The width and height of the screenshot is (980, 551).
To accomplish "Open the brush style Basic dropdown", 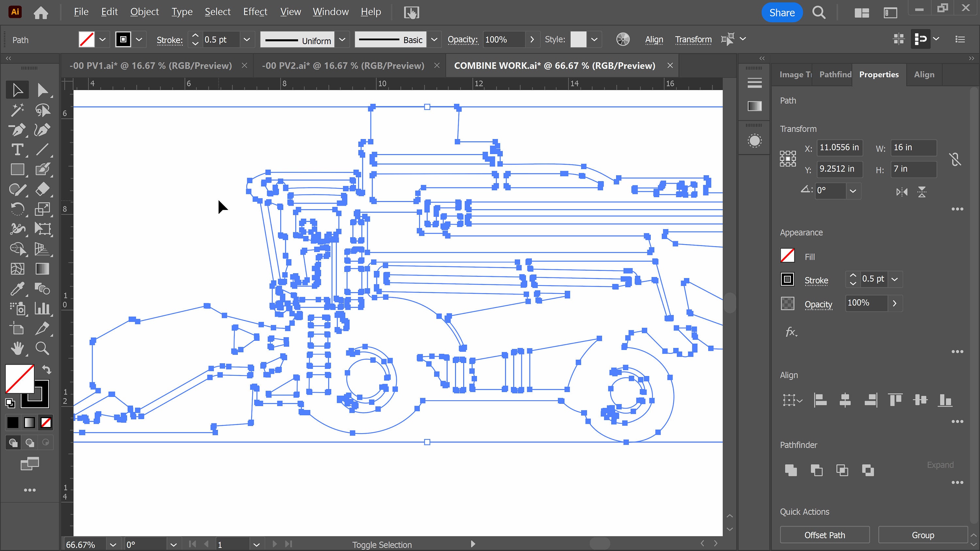I will (434, 39).
